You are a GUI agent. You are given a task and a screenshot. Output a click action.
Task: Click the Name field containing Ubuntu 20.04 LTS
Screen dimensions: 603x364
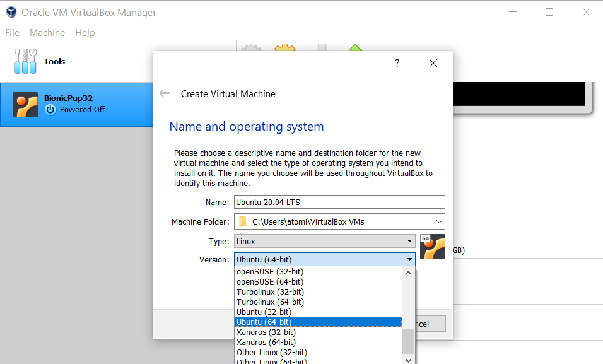pyautogui.click(x=339, y=202)
